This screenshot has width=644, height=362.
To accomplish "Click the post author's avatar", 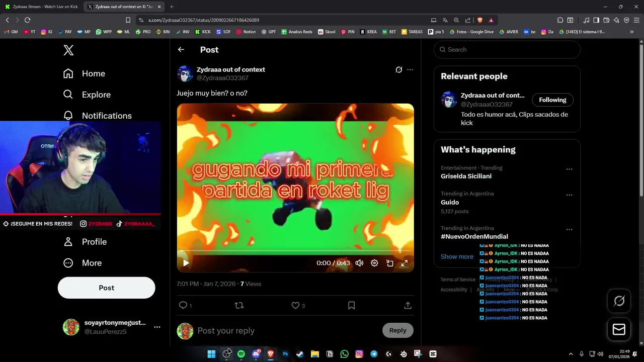I will 185,73.
